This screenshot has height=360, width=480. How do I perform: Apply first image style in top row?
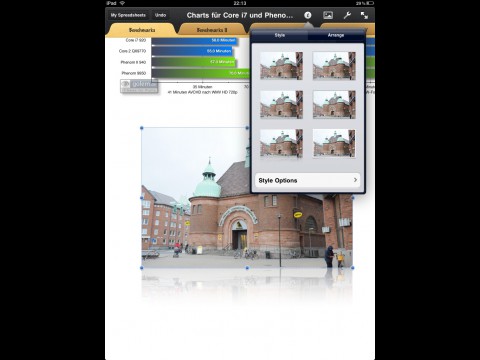281,66
